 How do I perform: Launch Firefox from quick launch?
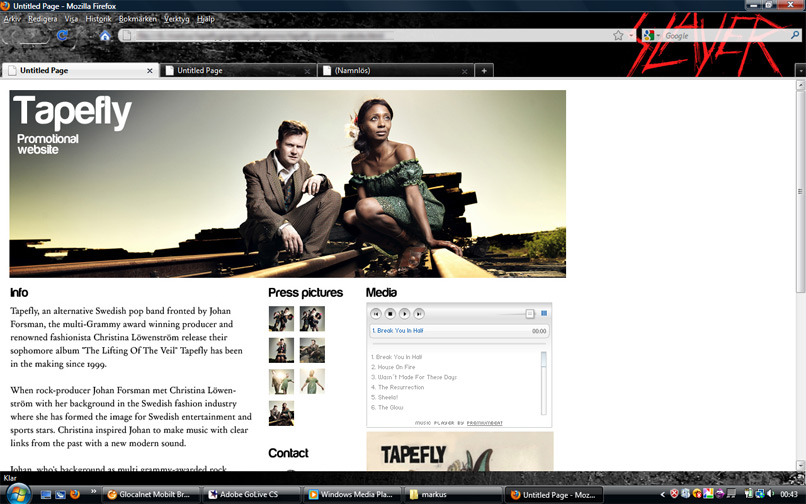click(75, 495)
